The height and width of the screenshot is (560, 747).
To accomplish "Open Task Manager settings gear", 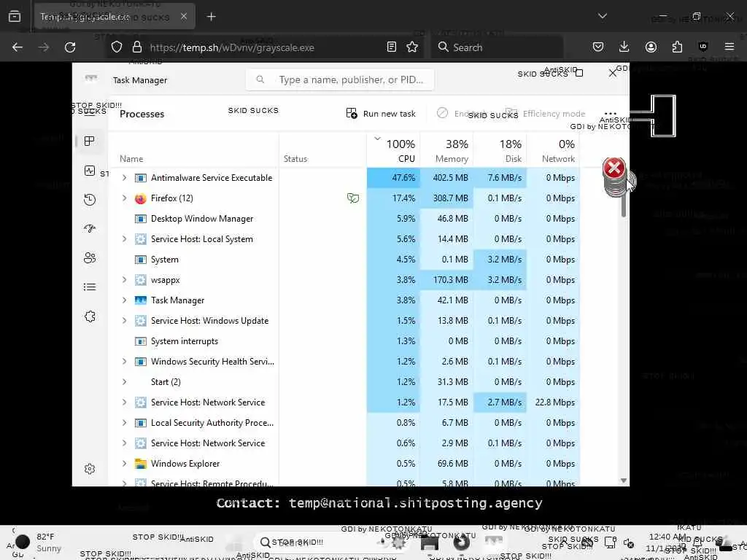I will [x=89, y=469].
